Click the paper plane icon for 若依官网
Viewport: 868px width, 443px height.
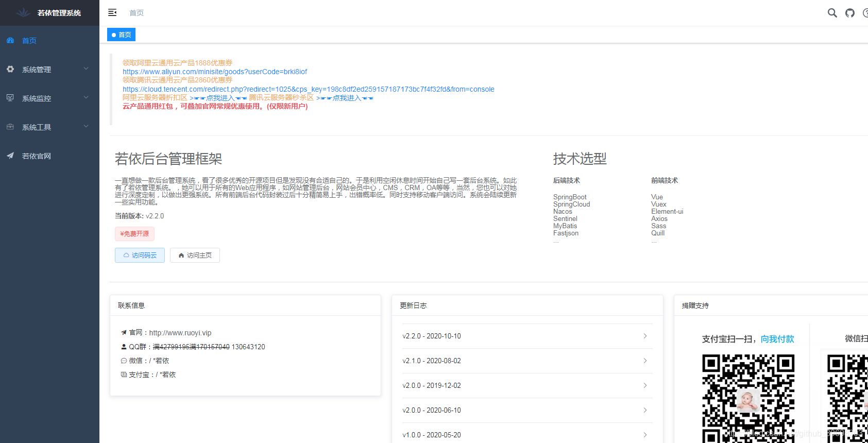pyautogui.click(x=10, y=156)
